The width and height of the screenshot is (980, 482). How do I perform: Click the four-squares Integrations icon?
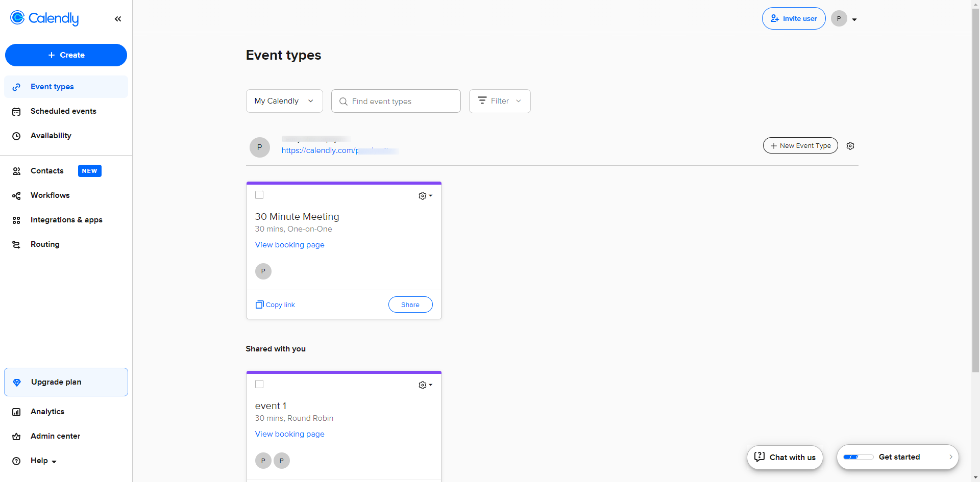click(16, 220)
